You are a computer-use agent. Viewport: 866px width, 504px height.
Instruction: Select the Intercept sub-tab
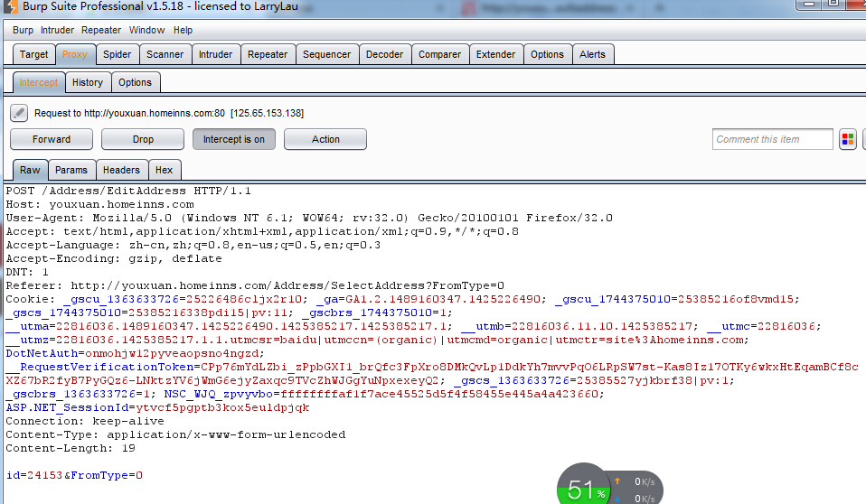coord(39,82)
